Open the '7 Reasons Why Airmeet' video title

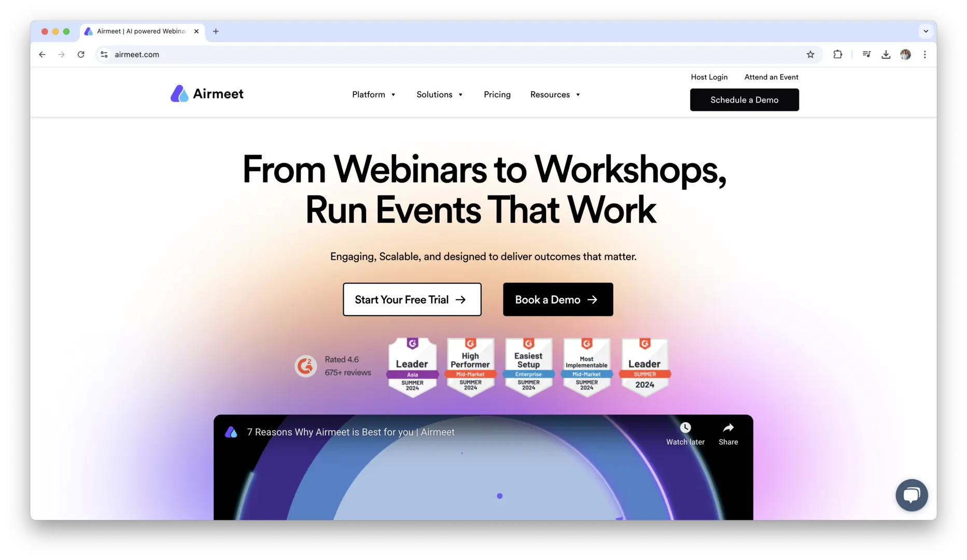(351, 432)
